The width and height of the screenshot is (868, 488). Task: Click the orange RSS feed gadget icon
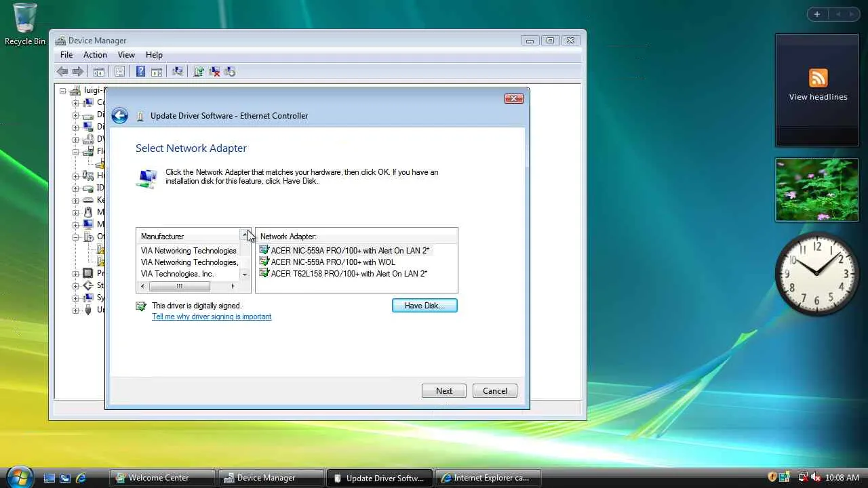[818, 78]
